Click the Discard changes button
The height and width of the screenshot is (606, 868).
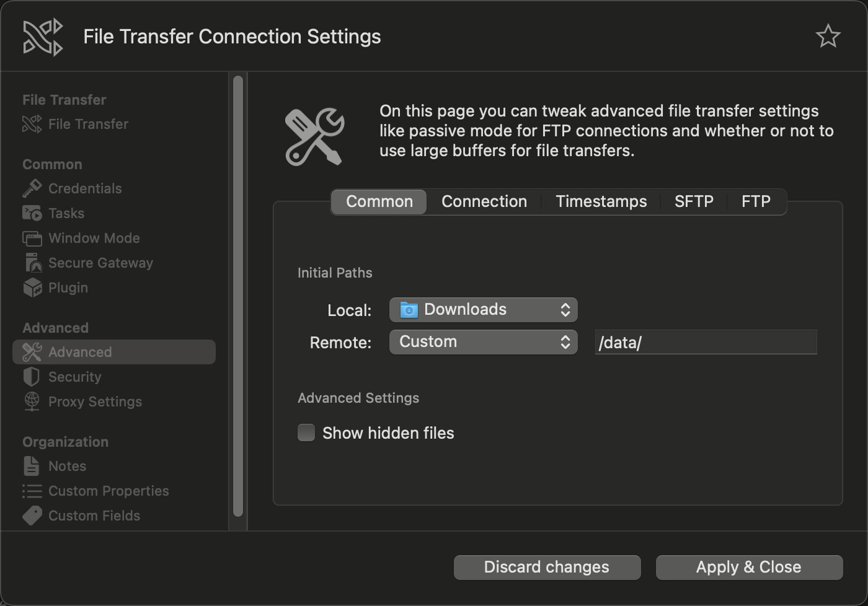tap(547, 568)
